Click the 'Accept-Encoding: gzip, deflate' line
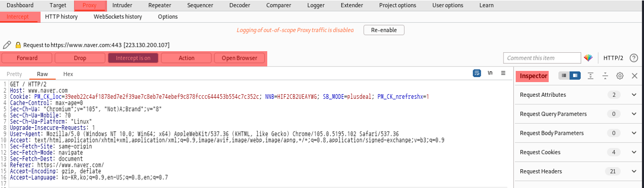The width and height of the screenshot is (644, 188). click(55, 171)
